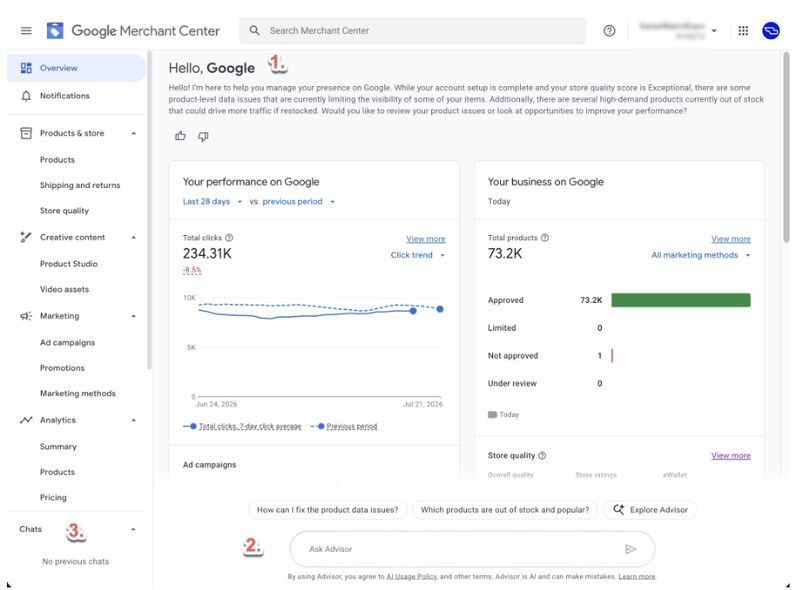This screenshot has height=590, width=800.
Task: Open Video assets
Action: pyautogui.click(x=64, y=289)
